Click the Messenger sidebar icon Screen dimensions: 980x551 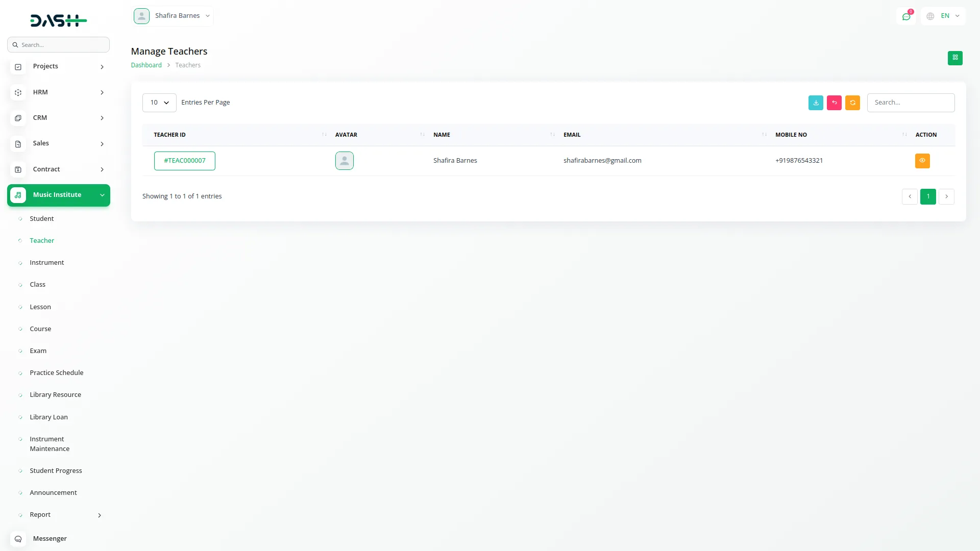pyautogui.click(x=18, y=539)
